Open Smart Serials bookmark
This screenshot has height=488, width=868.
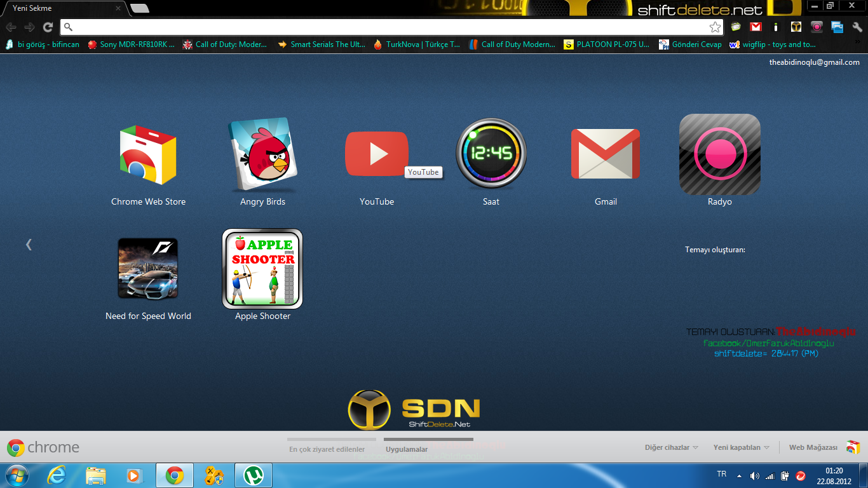(322, 44)
